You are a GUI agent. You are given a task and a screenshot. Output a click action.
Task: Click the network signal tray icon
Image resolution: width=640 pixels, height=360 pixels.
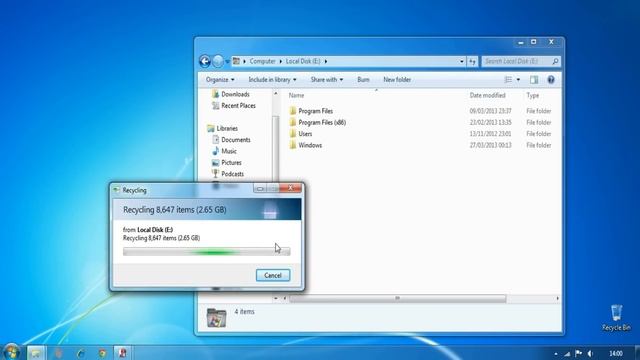tap(567, 354)
